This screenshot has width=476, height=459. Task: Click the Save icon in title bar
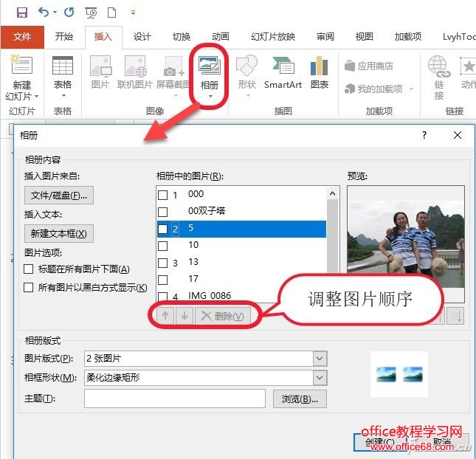[x=21, y=13]
